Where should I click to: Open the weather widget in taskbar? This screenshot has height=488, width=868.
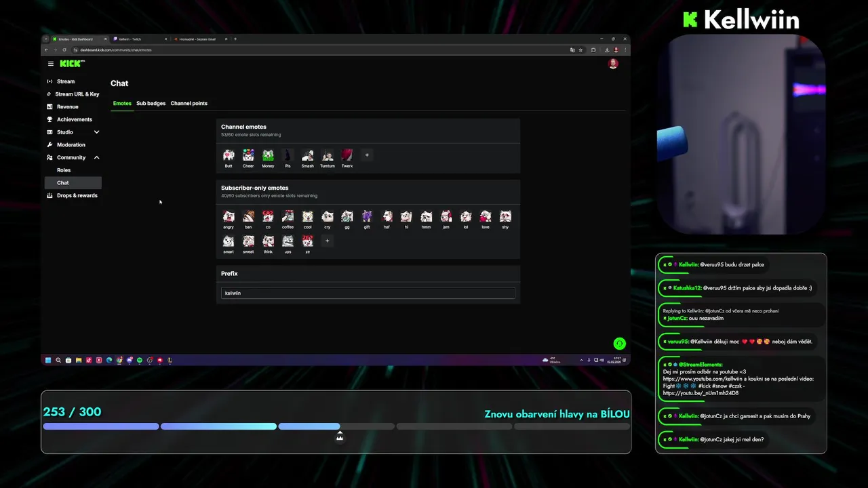(x=550, y=360)
